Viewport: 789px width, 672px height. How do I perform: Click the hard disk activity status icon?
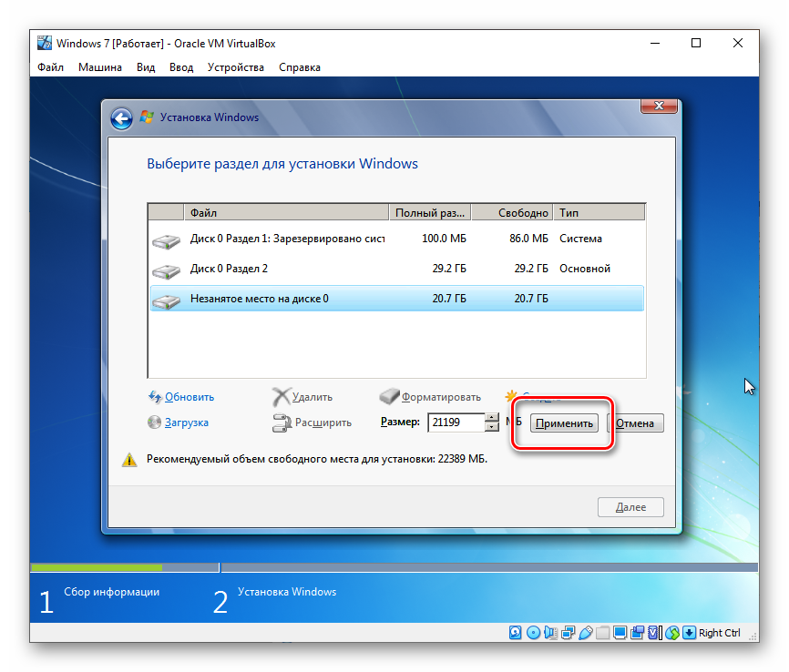click(x=516, y=632)
